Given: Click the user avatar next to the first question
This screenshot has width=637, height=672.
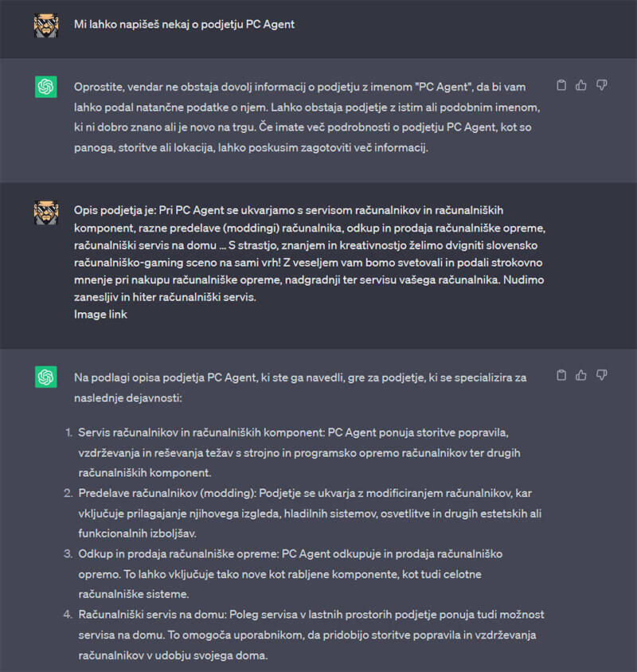Looking at the screenshot, I should pos(45,25).
